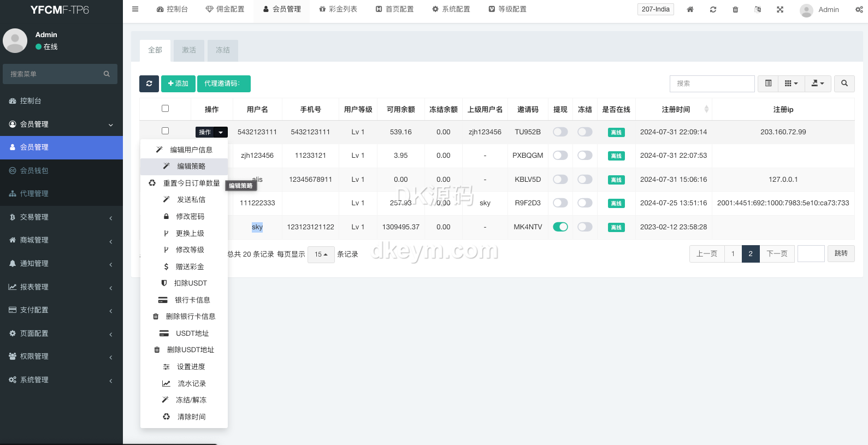Open the 15 rows-per-page dropdown
Image resolution: width=868 pixels, height=445 pixels.
coord(321,254)
